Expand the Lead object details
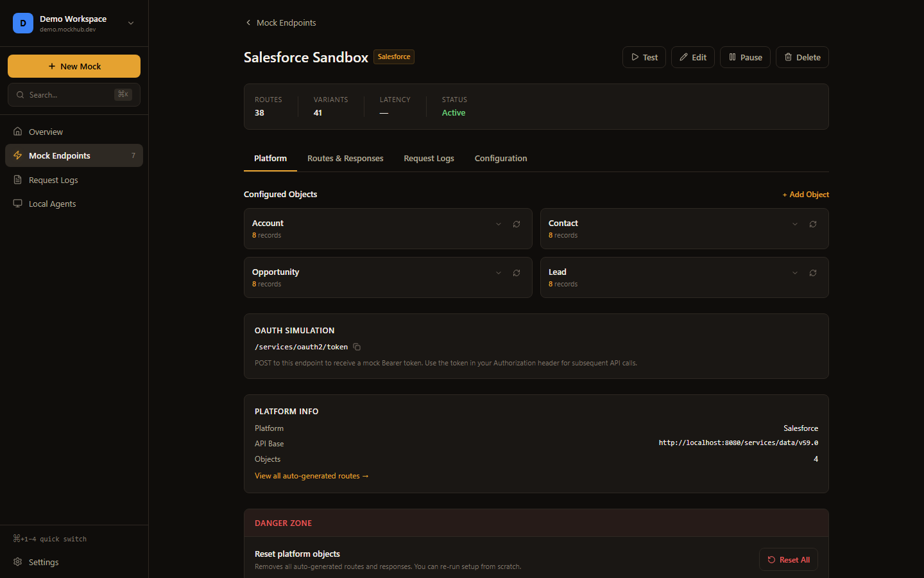 (795, 273)
